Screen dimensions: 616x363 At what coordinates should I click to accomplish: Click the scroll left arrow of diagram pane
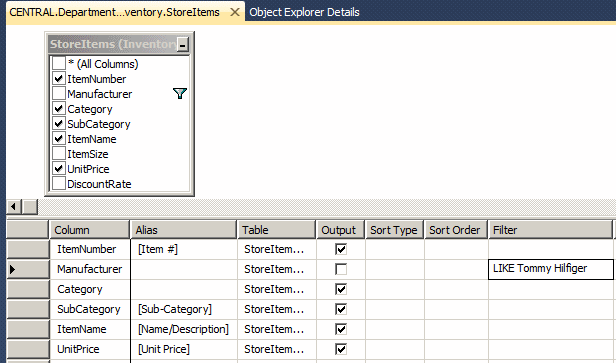tap(14, 207)
